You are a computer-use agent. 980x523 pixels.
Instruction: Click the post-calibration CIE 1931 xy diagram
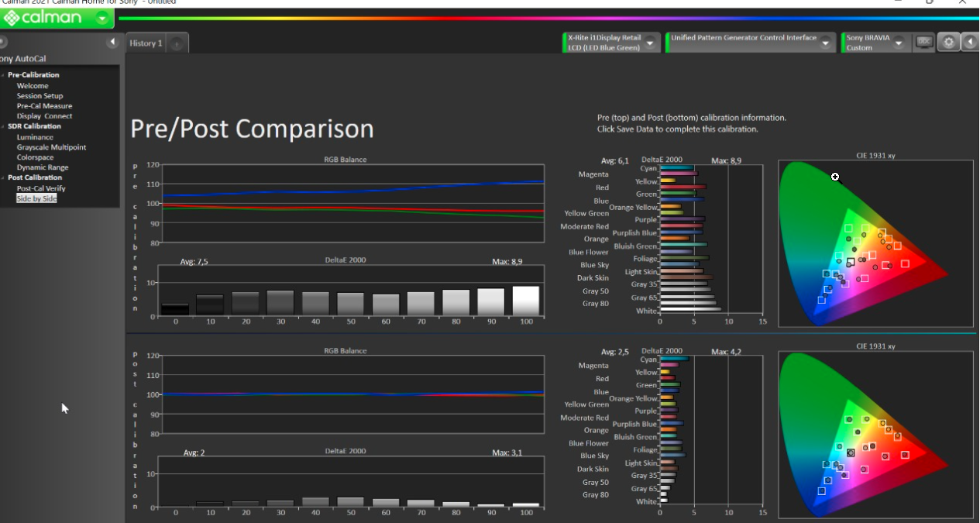tap(875, 434)
